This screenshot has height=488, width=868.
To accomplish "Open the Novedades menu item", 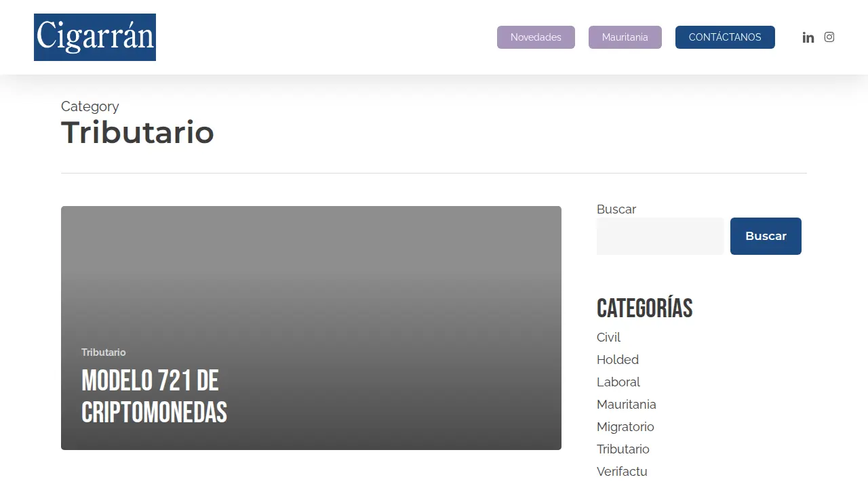I will click(x=536, y=37).
